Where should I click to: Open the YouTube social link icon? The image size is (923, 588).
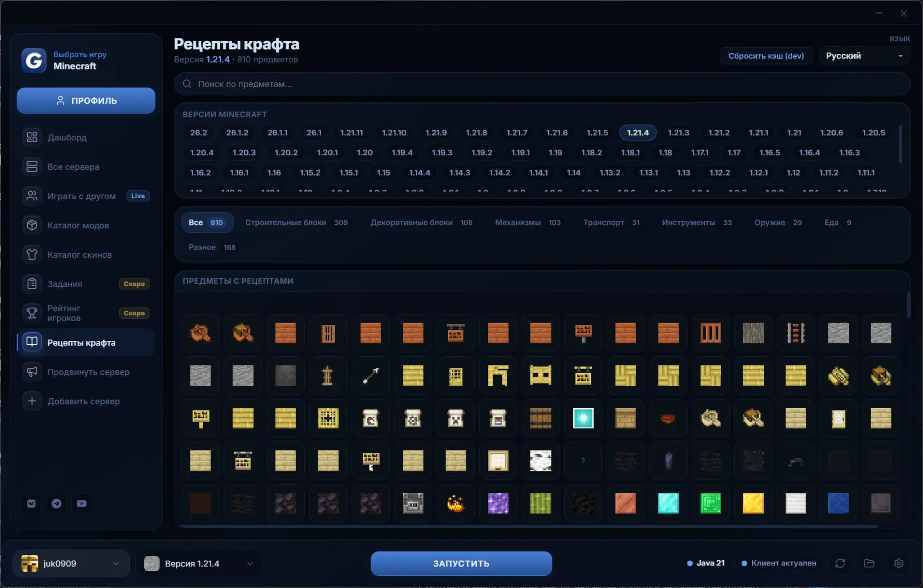pos(82,503)
